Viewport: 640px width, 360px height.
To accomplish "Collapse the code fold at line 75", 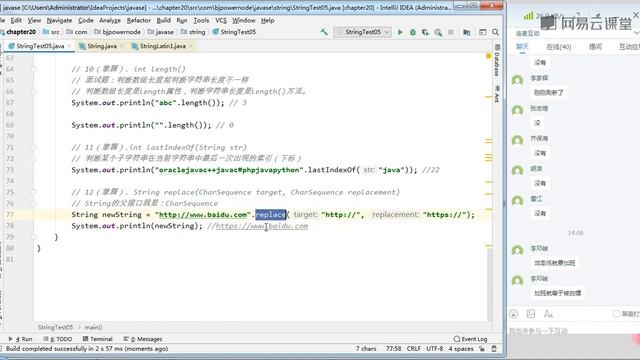I will coord(34,192).
